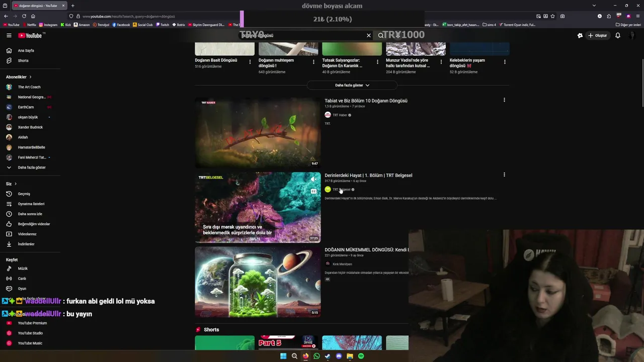Open options for Kelebeklerin yaşam döngüsü
The height and width of the screenshot is (362, 644).
pyautogui.click(x=505, y=62)
